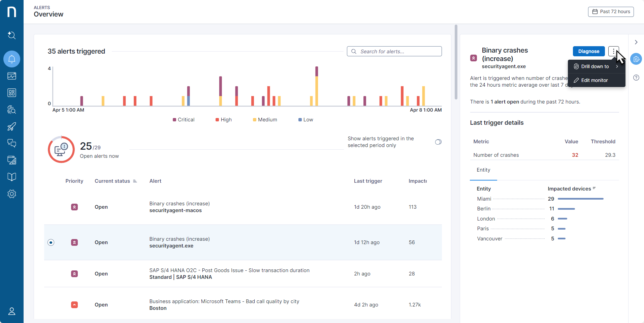Viewport: 644px width, 323px height.
Task: Open the settings gear in sidebar
Action: click(12, 194)
